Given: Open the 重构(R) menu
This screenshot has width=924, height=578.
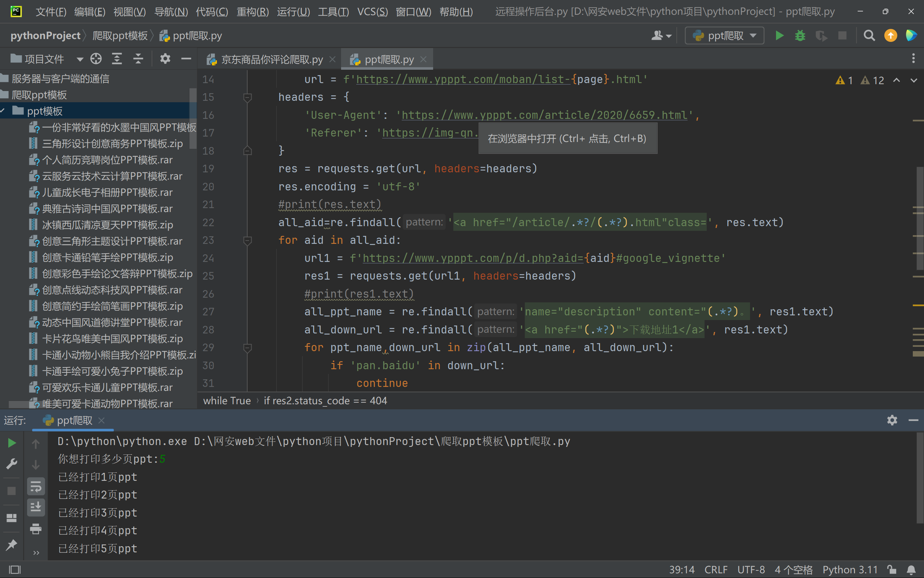Looking at the screenshot, I should click(x=252, y=12).
